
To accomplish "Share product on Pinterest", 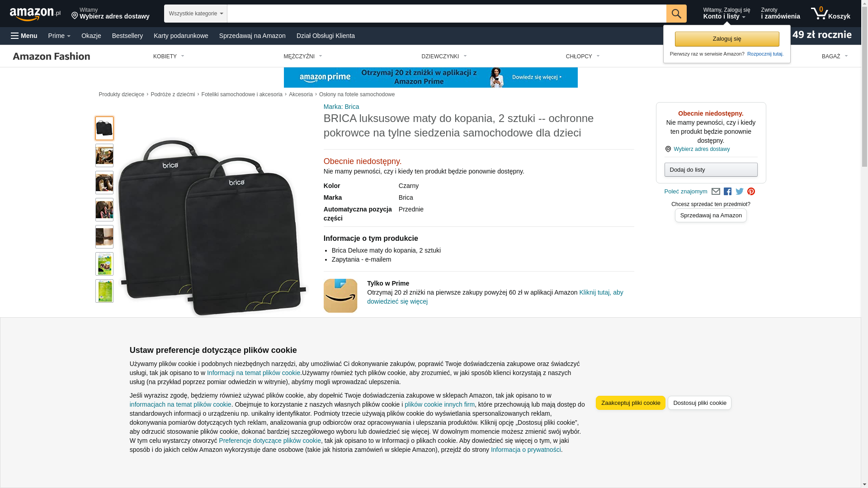I will click(751, 192).
